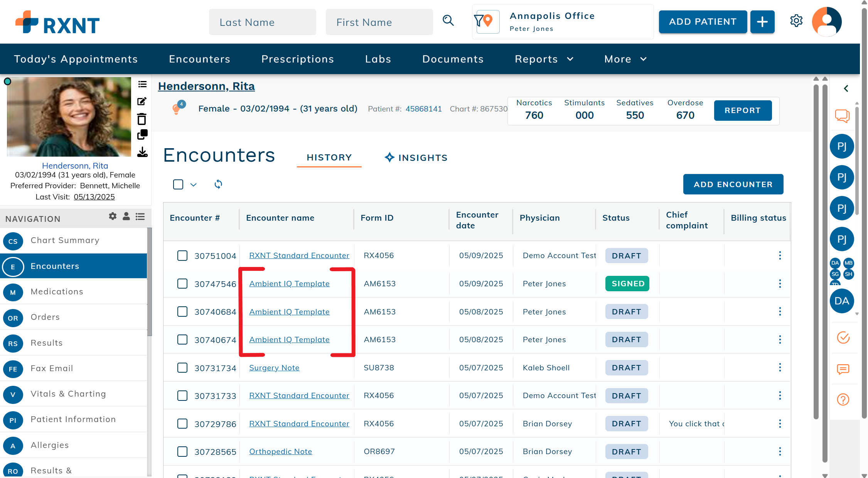Open patient number 45868141 link
868x478 pixels.
pos(423,109)
